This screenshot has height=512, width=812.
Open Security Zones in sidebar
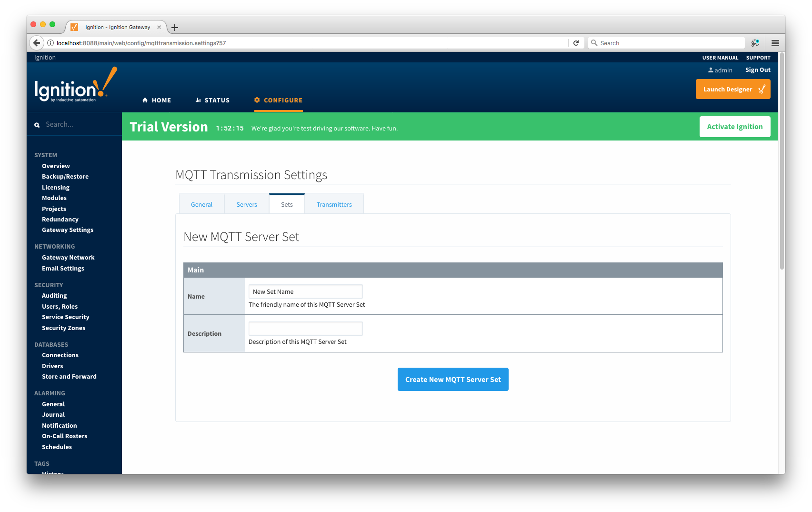pyautogui.click(x=63, y=328)
